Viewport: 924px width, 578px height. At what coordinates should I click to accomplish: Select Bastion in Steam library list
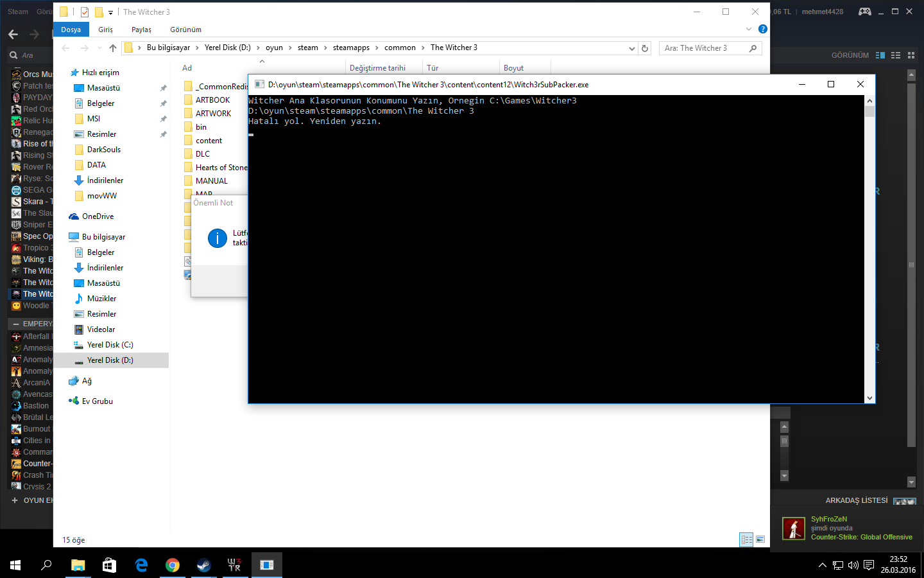click(x=35, y=406)
